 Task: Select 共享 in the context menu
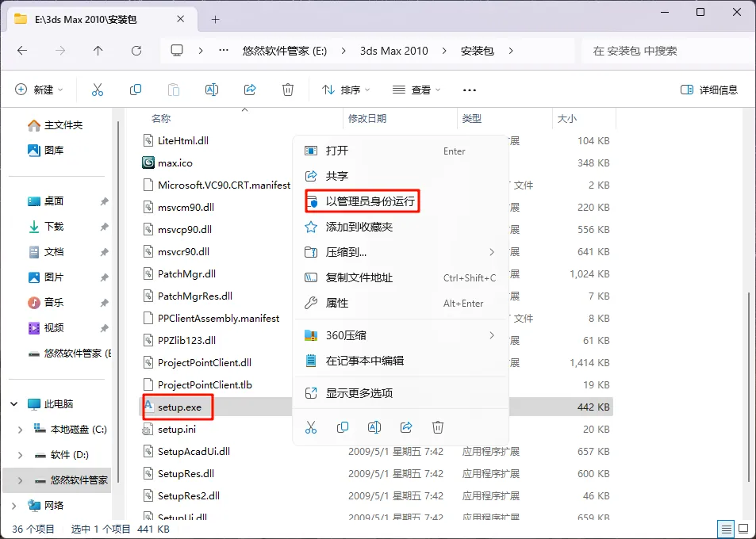coord(401,176)
